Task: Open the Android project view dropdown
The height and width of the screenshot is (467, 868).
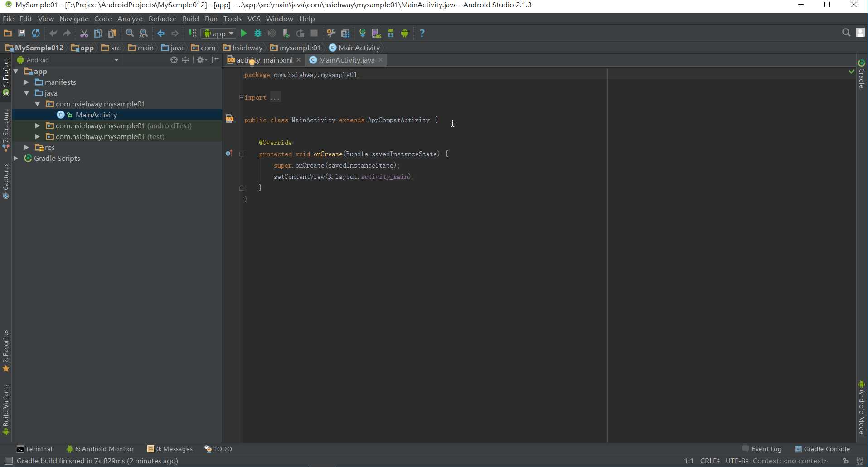Action: point(68,60)
